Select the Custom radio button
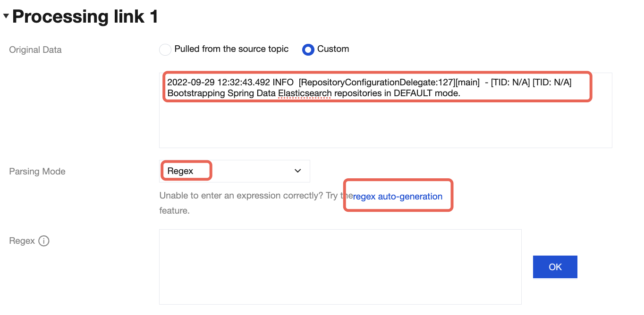Viewport: 644px width, 315px height. pyautogui.click(x=308, y=50)
